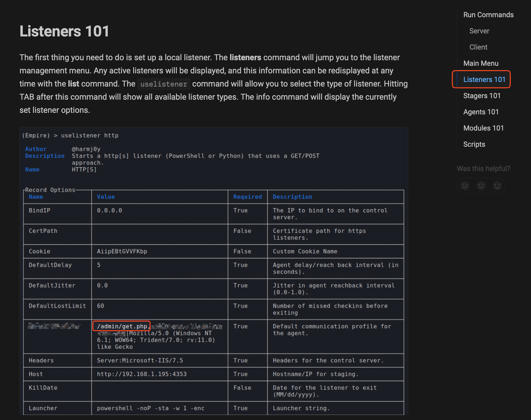Image resolution: width=531 pixels, height=420 pixels.
Task: Click the Listeners 101 page heading
Action: [x=64, y=31]
